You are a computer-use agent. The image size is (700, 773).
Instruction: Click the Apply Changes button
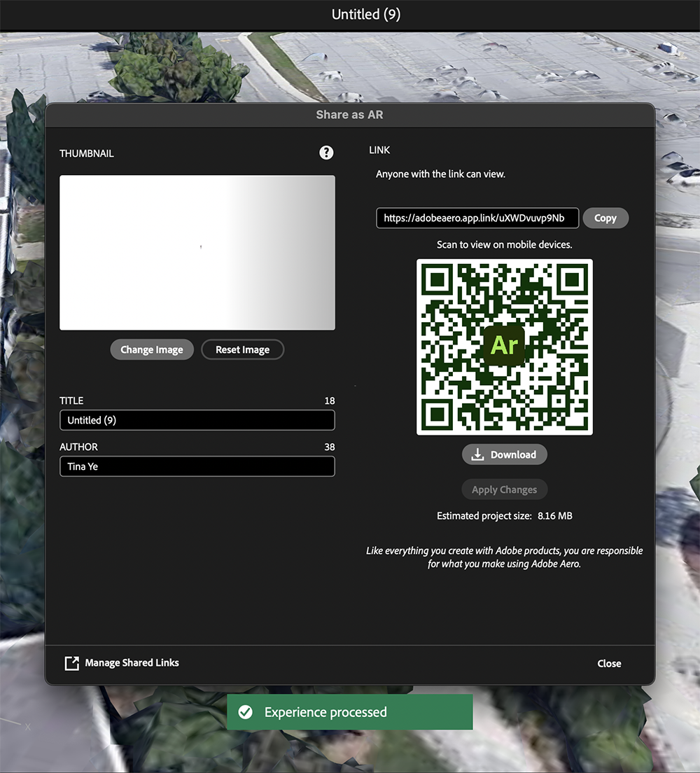tap(504, 489)
